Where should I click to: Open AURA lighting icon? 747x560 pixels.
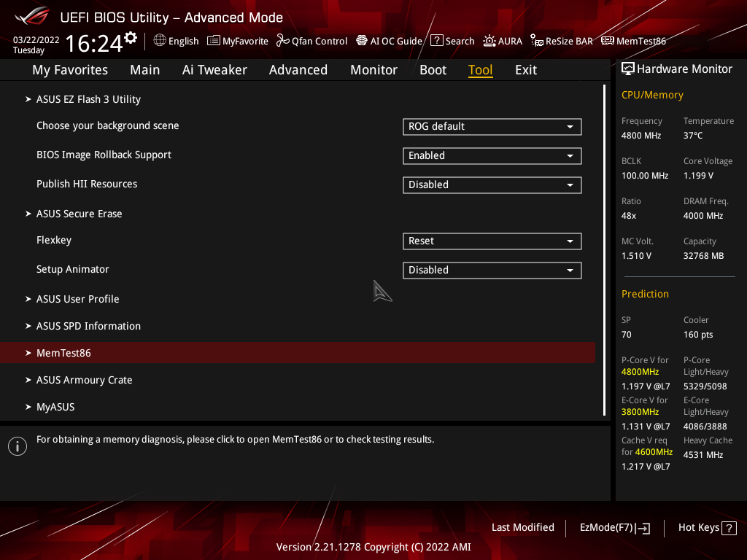coord(489,41)
